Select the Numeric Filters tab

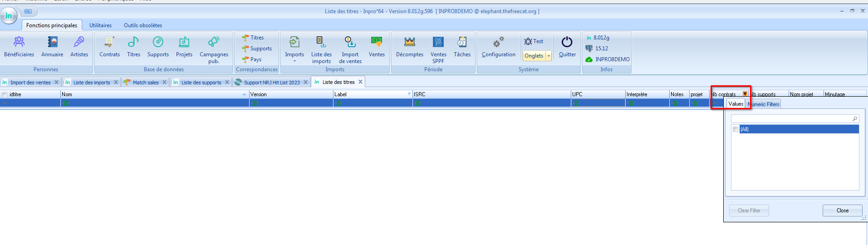[764, 104]
